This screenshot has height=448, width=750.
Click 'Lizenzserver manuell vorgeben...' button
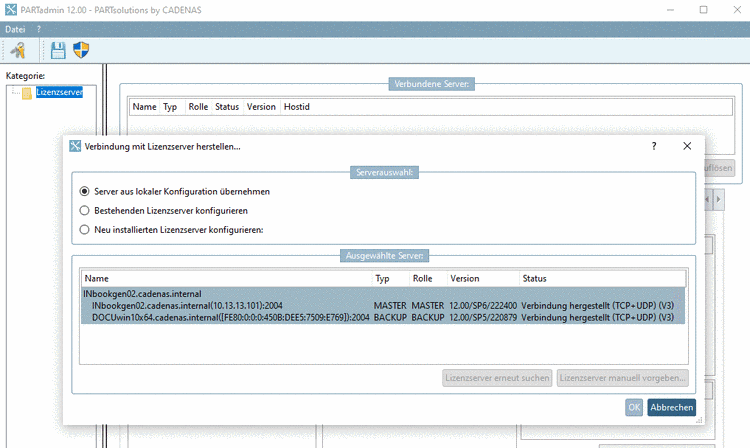(x=622, y=378)
